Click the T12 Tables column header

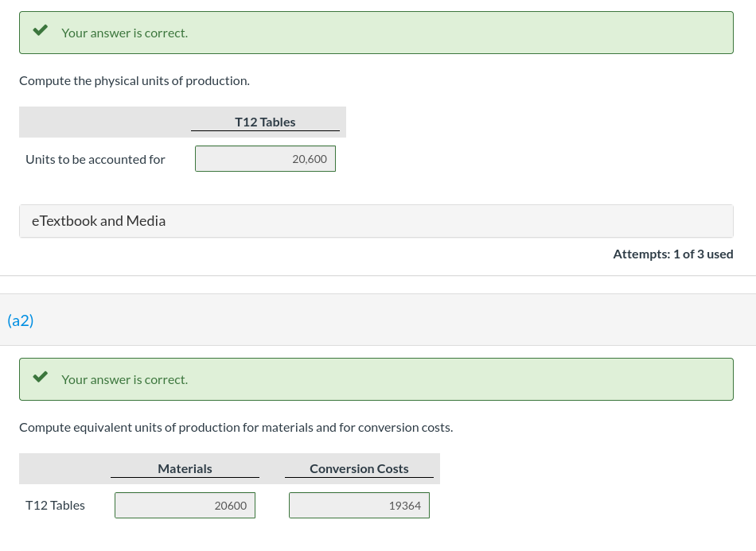(265, 122)
